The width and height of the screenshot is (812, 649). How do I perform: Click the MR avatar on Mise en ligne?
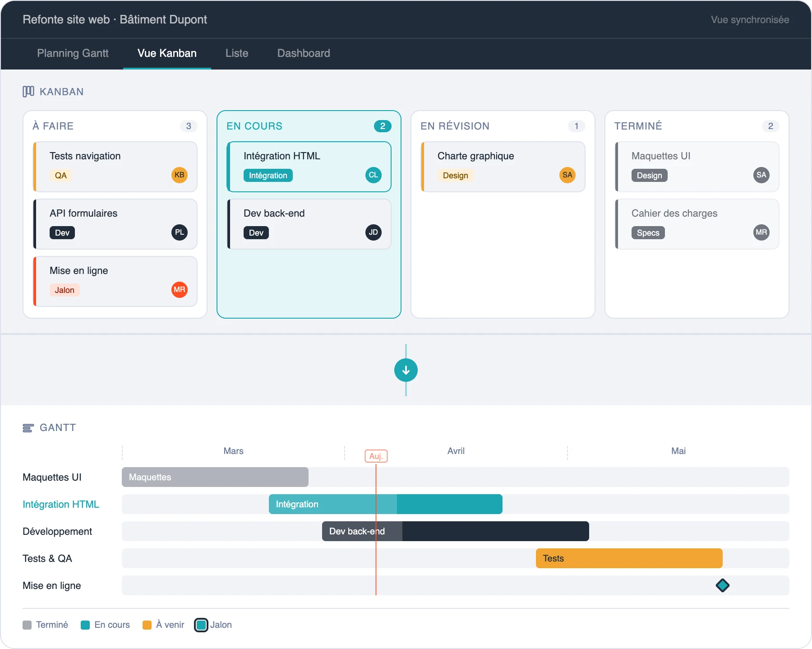179,290
